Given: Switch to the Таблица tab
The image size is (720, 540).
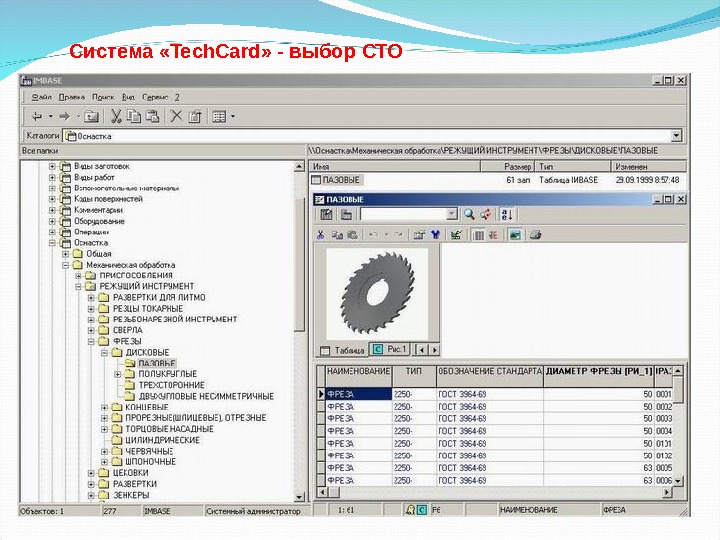Looking at the screenshot, I should (342, 350).
